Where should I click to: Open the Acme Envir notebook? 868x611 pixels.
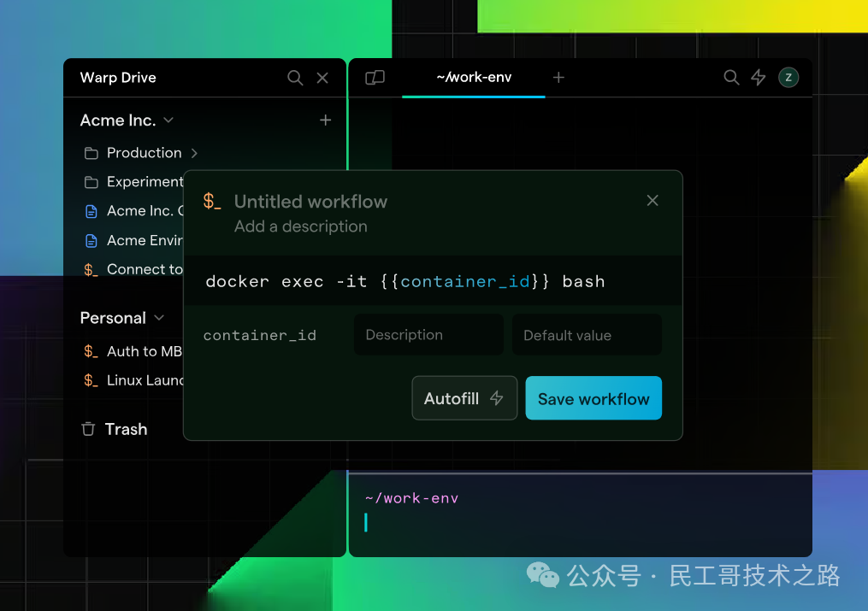tap(145, 240)
